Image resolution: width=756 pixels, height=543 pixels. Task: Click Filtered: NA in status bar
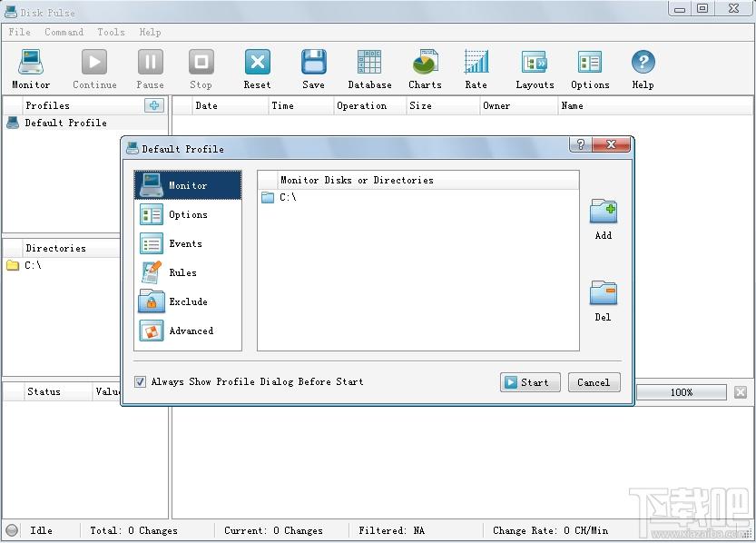click(391, 530)
